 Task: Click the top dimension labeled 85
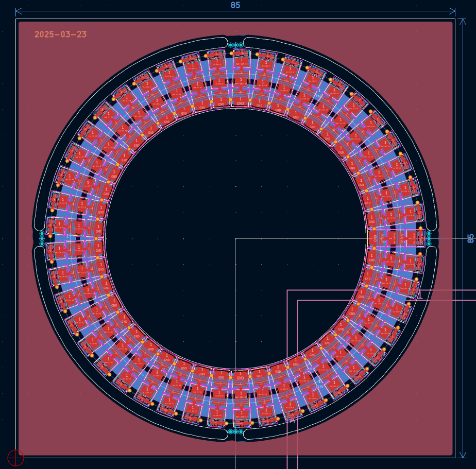click(234, 6)
